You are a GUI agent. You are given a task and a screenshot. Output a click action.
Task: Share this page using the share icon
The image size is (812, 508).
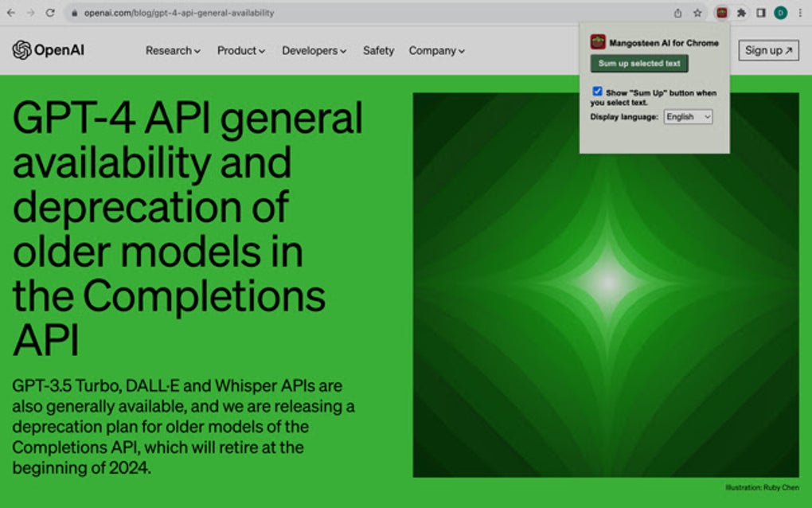(677, 13)
